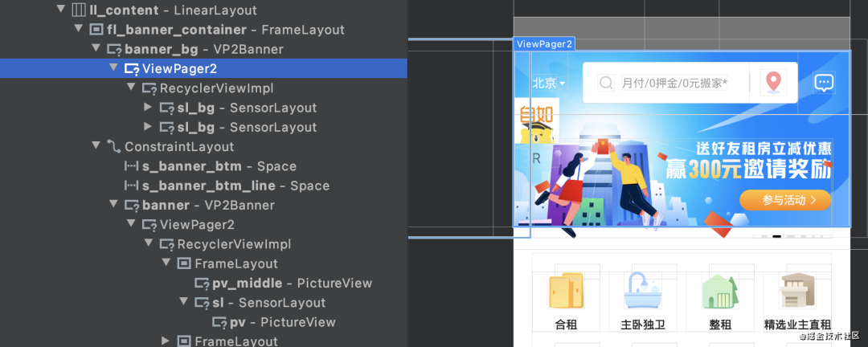This screenshot has height=347, width=868.
Task: Tap the location pin icon in preview
Action: [x=773, y=83]
